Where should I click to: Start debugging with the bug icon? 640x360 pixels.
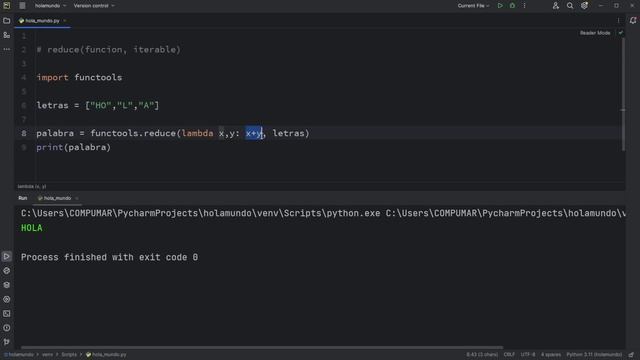pos(512,6)
